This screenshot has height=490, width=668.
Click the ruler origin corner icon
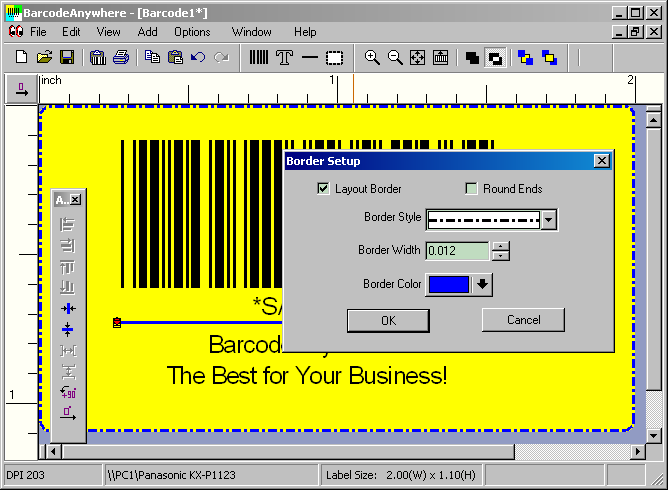(x=21, y=89)
